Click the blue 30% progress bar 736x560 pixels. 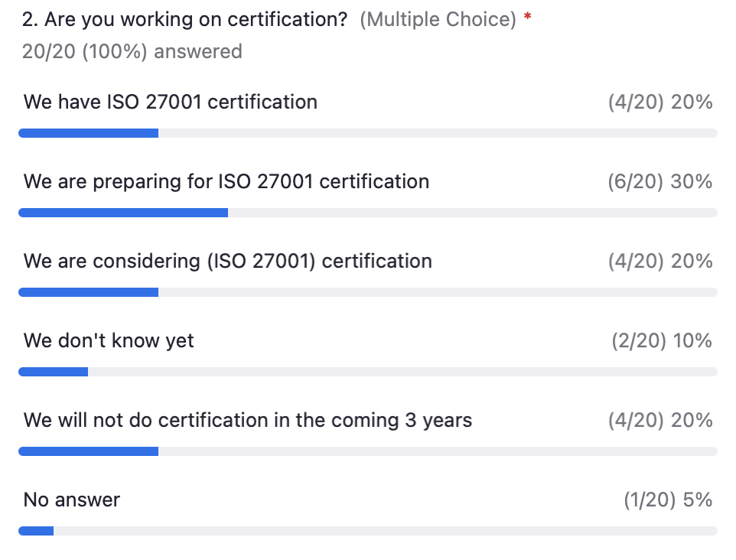[x=123, y=213]
